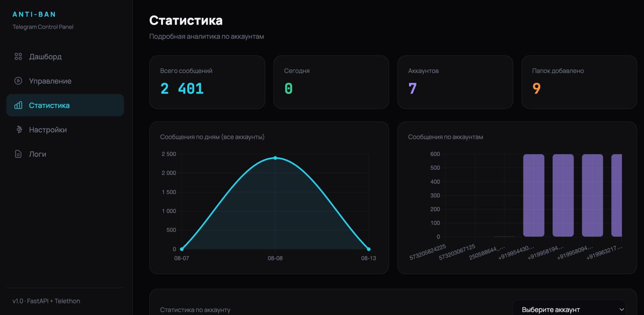
Task: Click the Telegram Control Panel subtitle
Action: tap(43, 27)
